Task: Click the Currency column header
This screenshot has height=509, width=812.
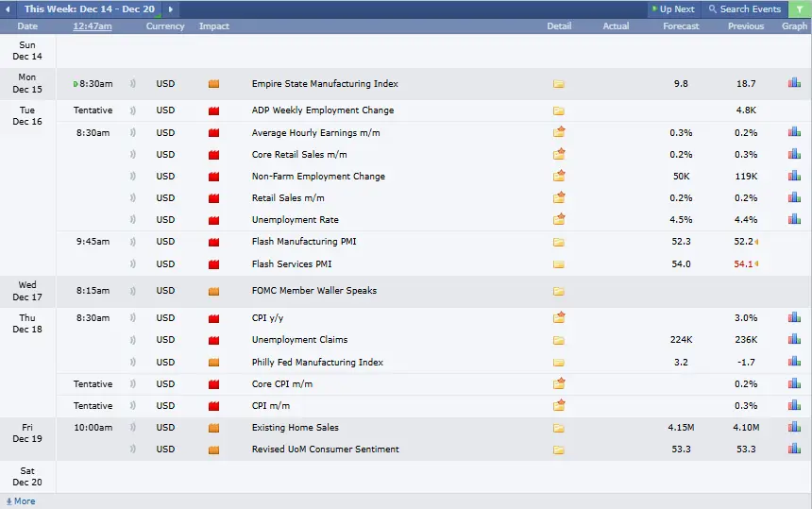Action: [x=165, y=26]
